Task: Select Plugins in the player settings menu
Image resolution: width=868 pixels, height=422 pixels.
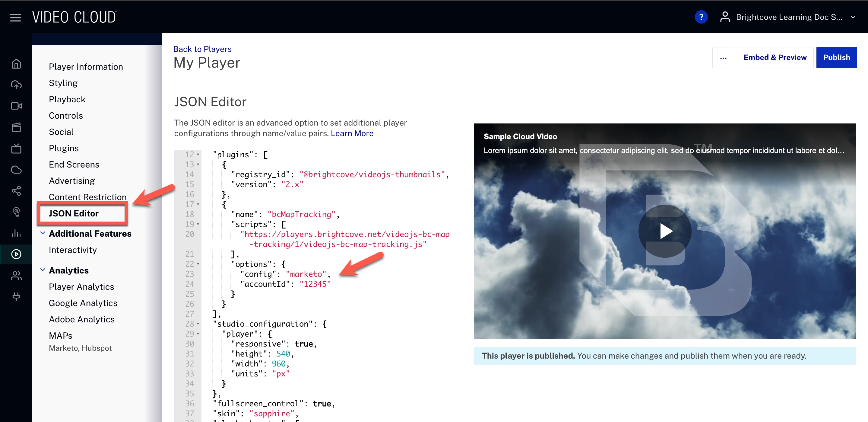Action: pos(64,148)
